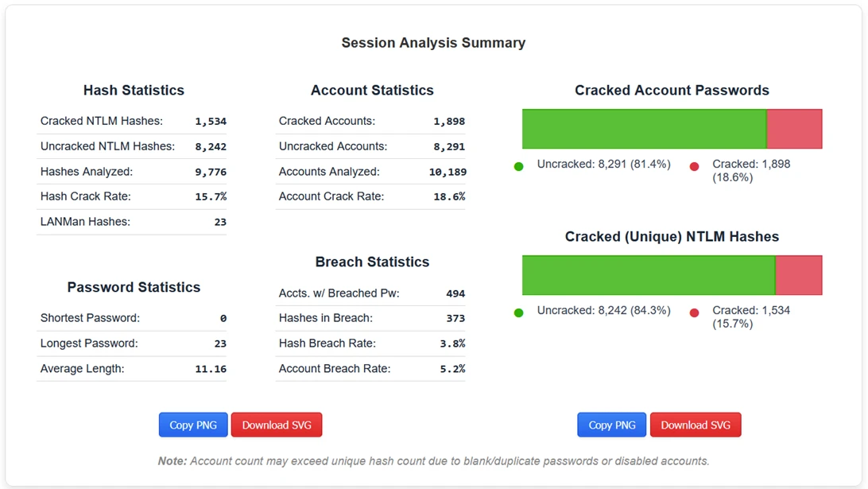Select the red segment of the account passwords bar

[x=793, y=129]
